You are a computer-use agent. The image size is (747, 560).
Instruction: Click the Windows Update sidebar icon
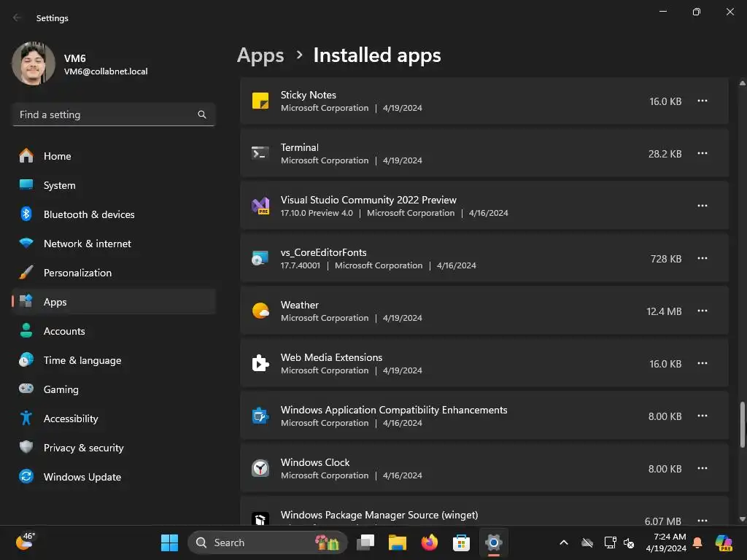tap(26, 477)
